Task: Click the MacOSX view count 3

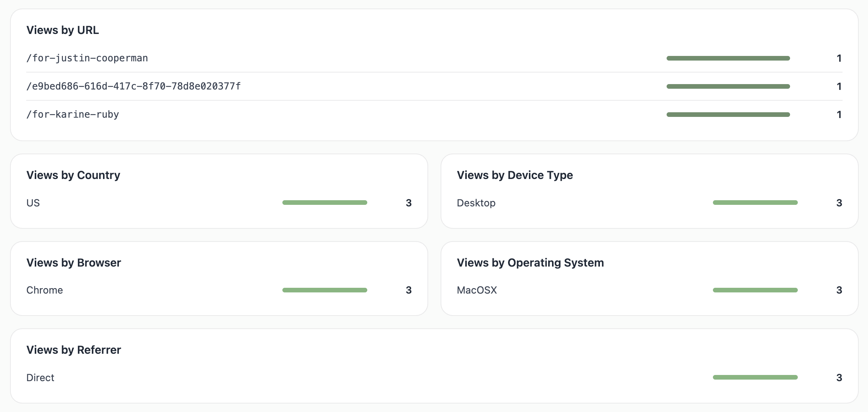Action: click(x=839, y=290)
